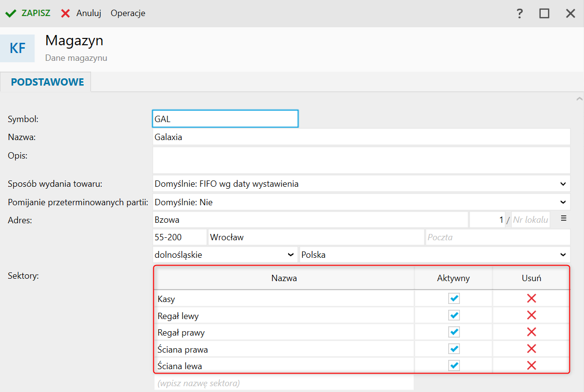Screen dimensions: 584x392
Task: Click the new sector name input field
Action: tap(284, 383)
